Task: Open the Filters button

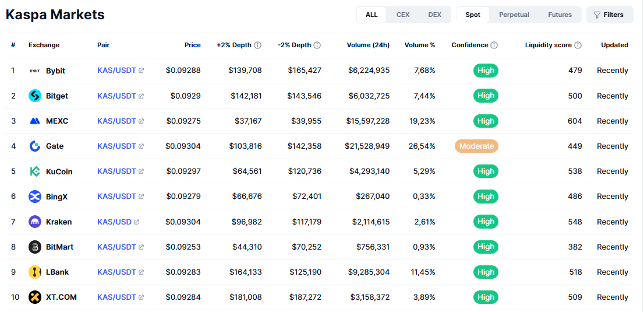Action: click(610, 15)
